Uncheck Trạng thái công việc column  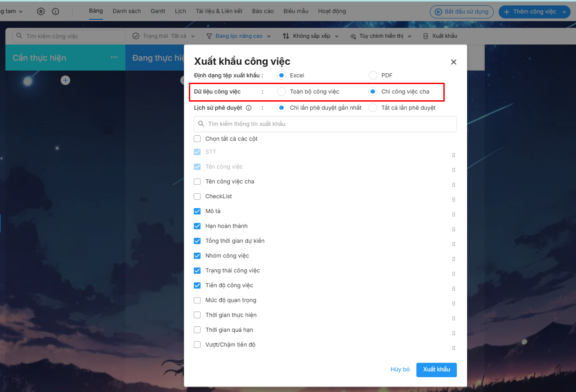[197, 271]
